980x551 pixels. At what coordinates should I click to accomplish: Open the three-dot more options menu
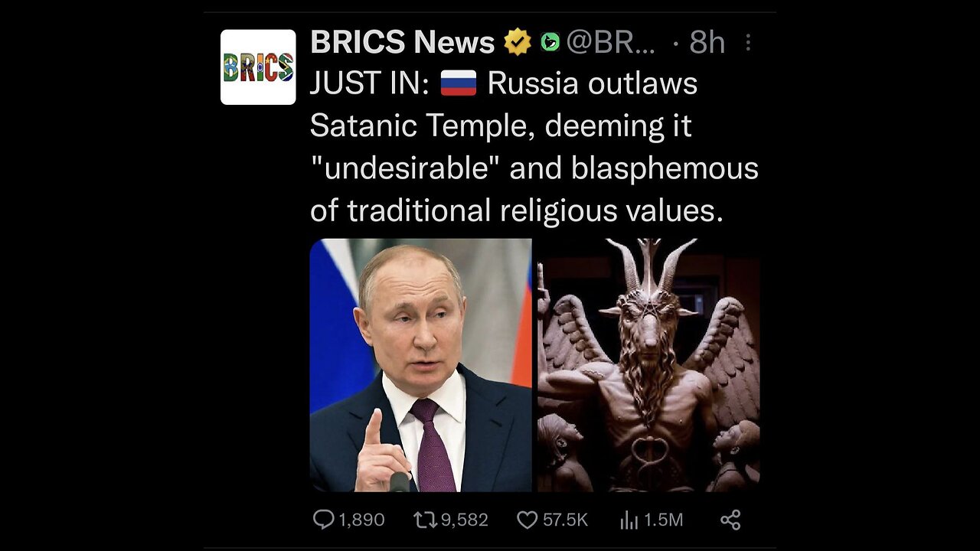[x=748, y=43]
